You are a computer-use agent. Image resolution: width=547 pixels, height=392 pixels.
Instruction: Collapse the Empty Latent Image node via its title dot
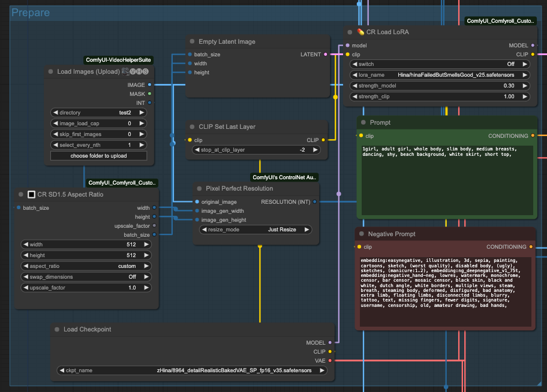(191, 41)
